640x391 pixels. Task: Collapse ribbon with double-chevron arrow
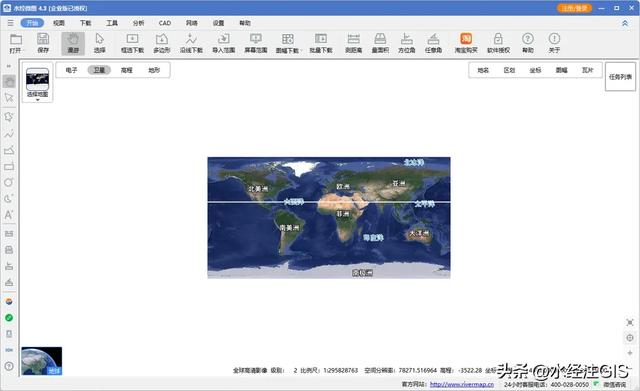coord(625,23)
